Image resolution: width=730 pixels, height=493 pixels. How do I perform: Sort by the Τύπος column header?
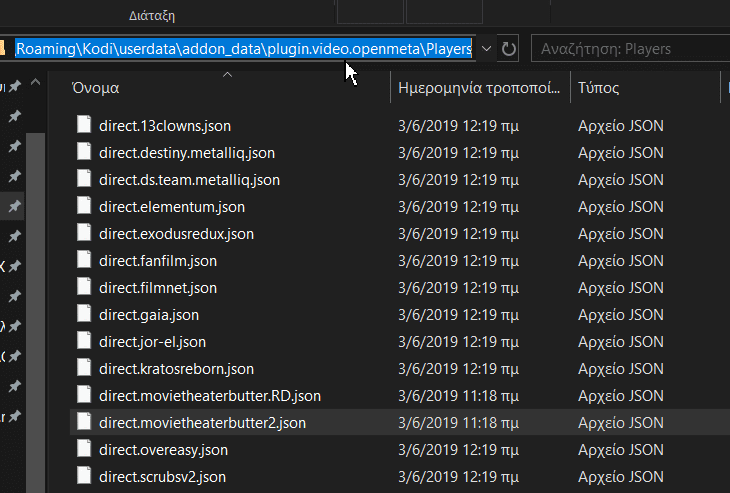pyautogui.click(x=598, y=88)
